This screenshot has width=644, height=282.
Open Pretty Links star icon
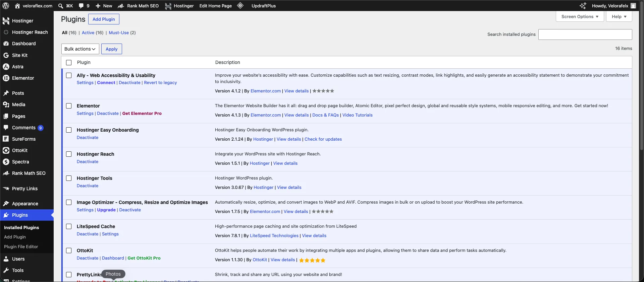tap(6, 189)
